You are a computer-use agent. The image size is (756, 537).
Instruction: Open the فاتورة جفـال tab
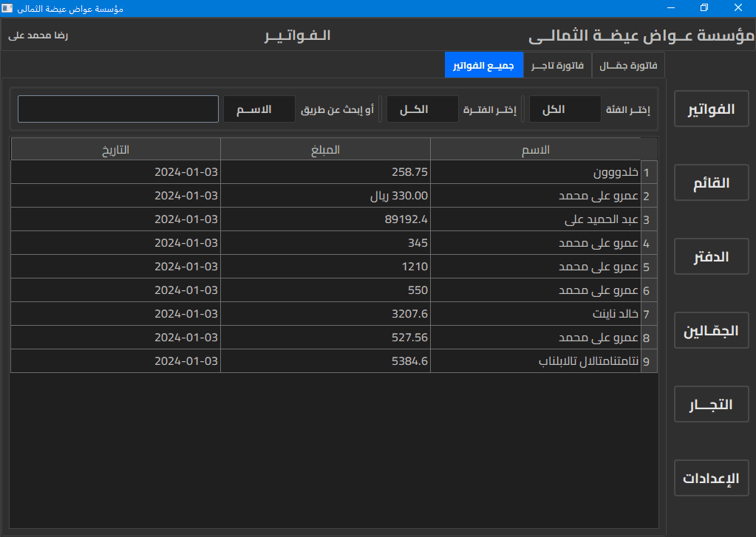[x=629, y=65]
